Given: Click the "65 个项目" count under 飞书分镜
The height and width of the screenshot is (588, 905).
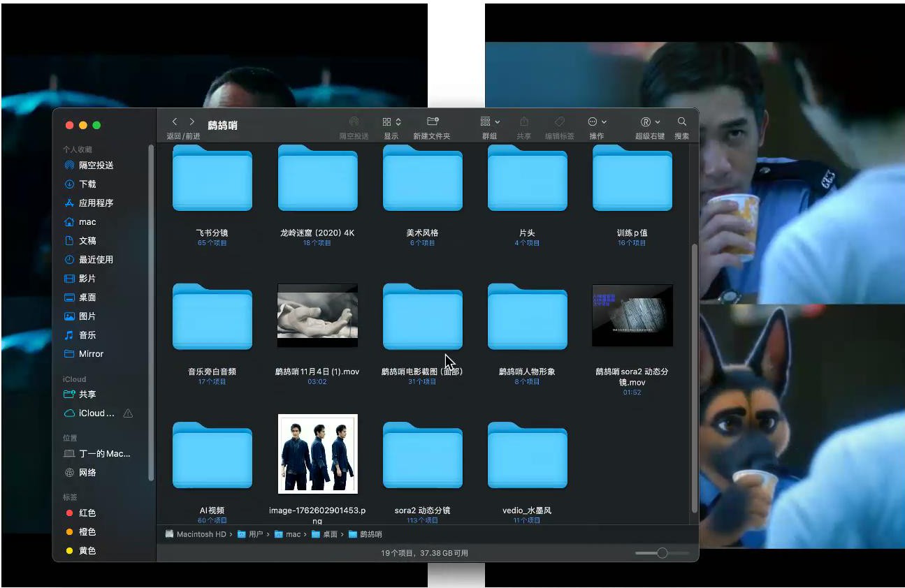Looking at the screenshot, I should (x=212, y=243).
